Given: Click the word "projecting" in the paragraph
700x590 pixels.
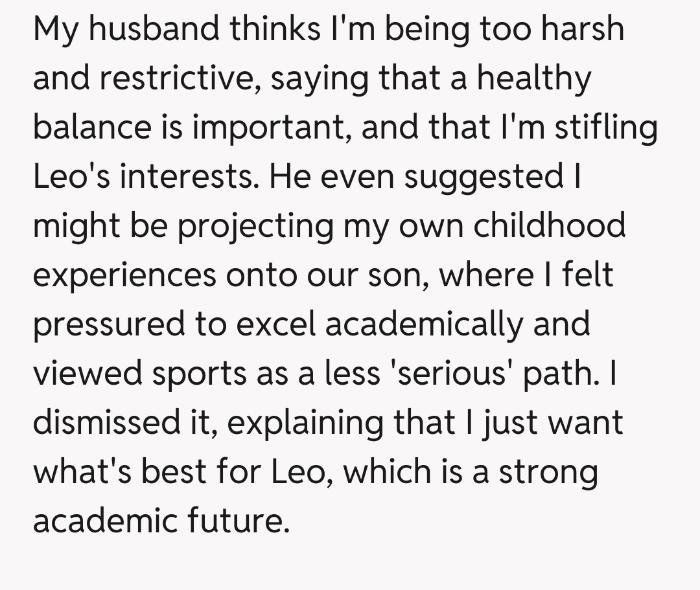Looking at the screenshot, I should 255,225.
